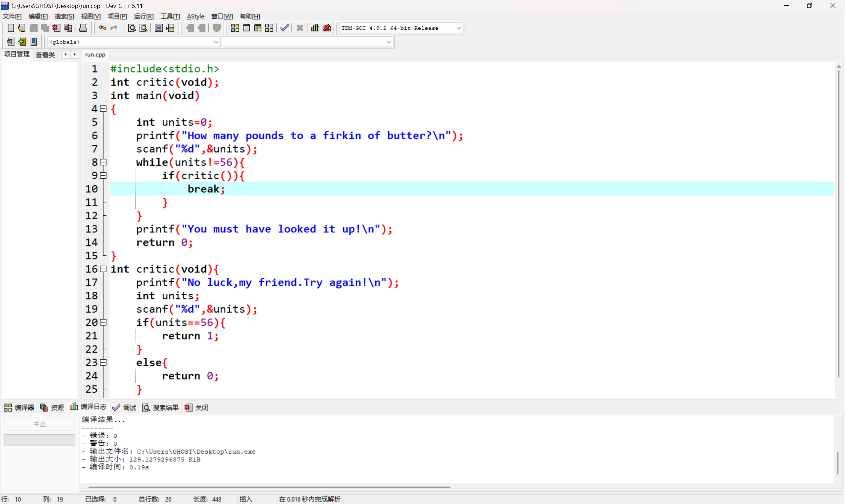Click the Compile & Run icon
Image resolution: width=845 pixels, height=504 pixels.
tap(258, 28)
